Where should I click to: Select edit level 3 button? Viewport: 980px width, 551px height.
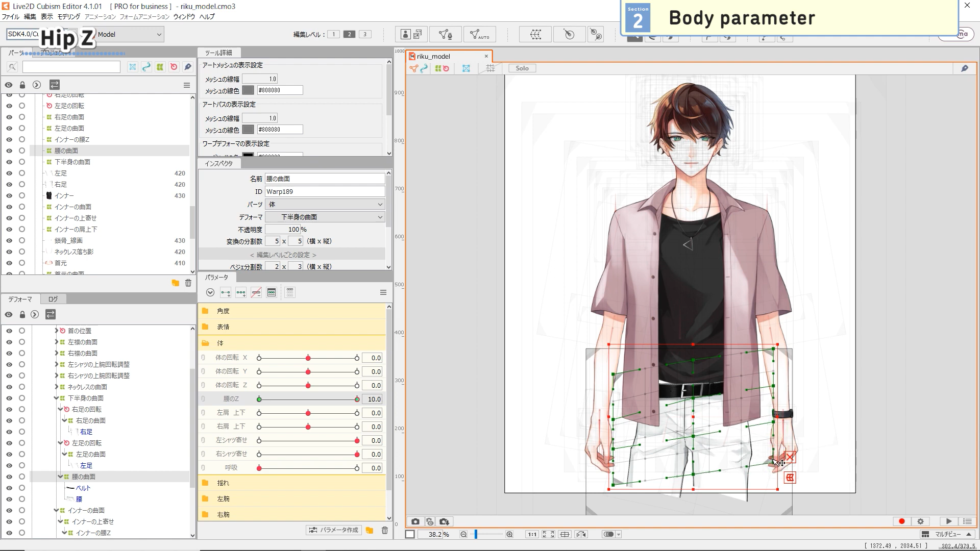click(365, 34)
